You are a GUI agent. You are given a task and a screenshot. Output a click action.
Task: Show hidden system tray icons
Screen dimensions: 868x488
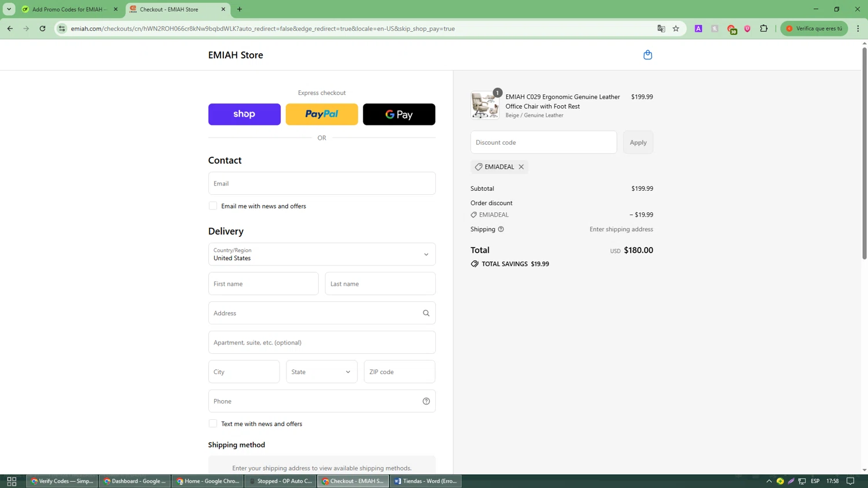[x=769, y=481]
